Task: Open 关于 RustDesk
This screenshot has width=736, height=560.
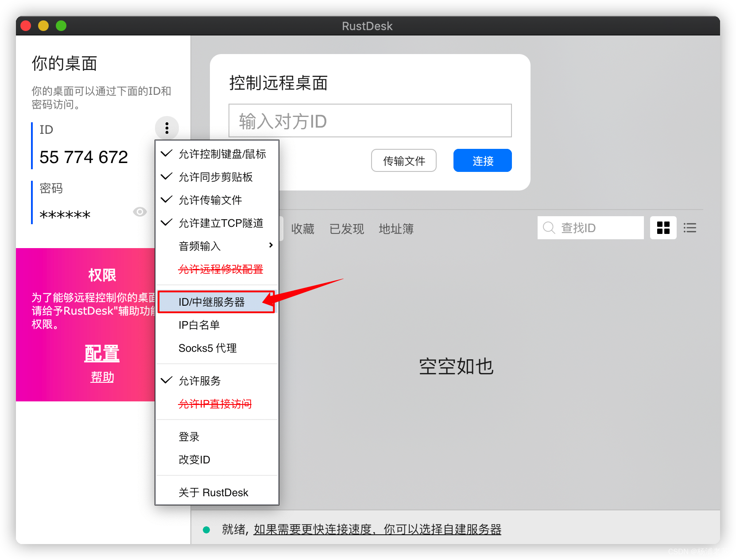Action: [x=213, y=492]
